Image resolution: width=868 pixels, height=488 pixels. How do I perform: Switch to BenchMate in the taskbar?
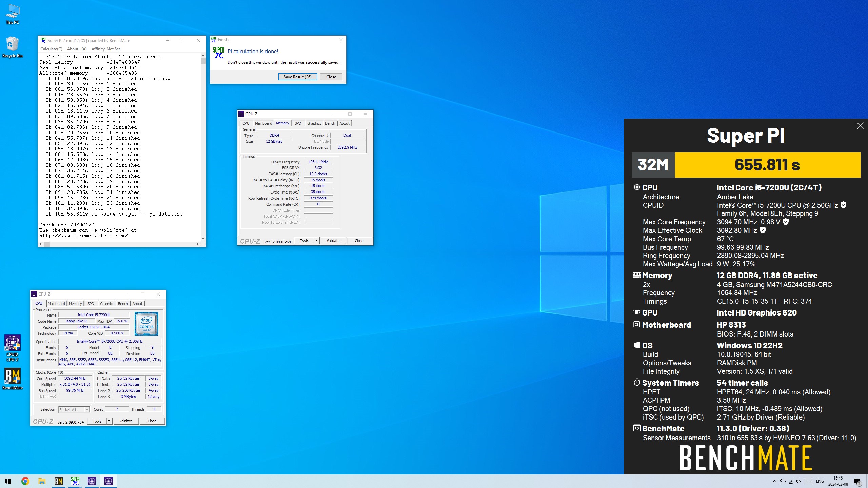point(58,481)
